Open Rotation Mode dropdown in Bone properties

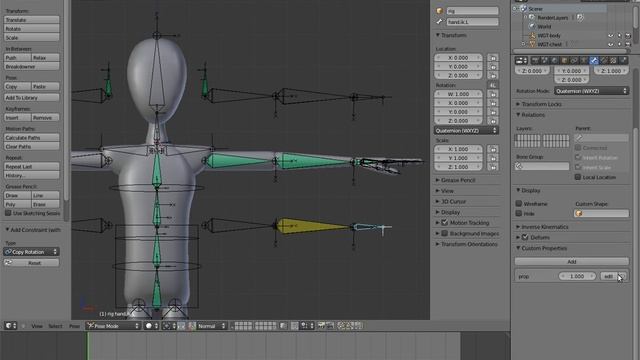click(591, 91)
